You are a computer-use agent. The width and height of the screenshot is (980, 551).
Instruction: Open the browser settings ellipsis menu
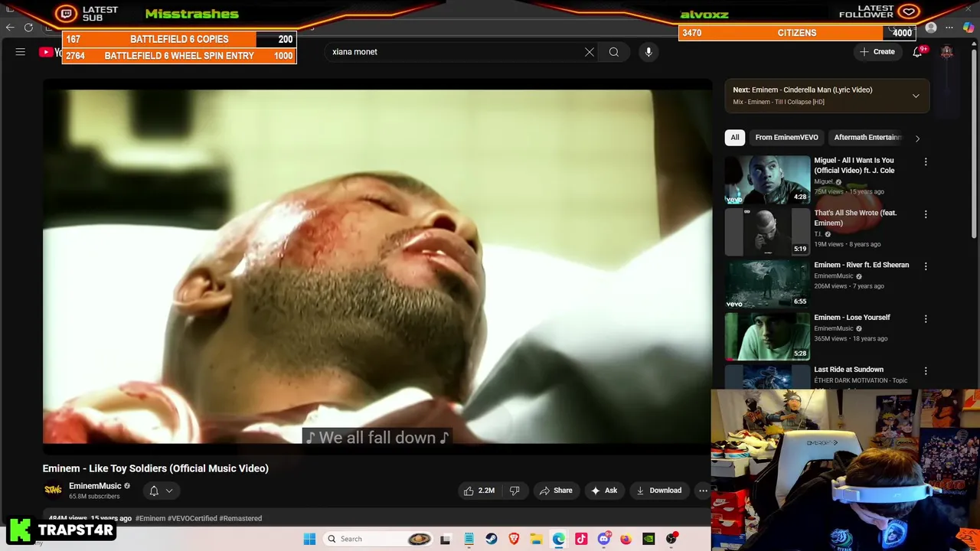pyautogui.click(x=949, y=28)
